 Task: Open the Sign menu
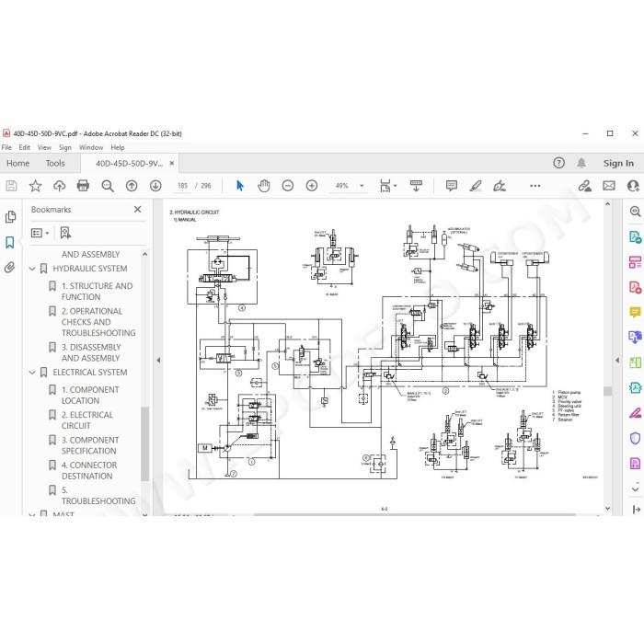pyautogui.click(x=65, y=147)
